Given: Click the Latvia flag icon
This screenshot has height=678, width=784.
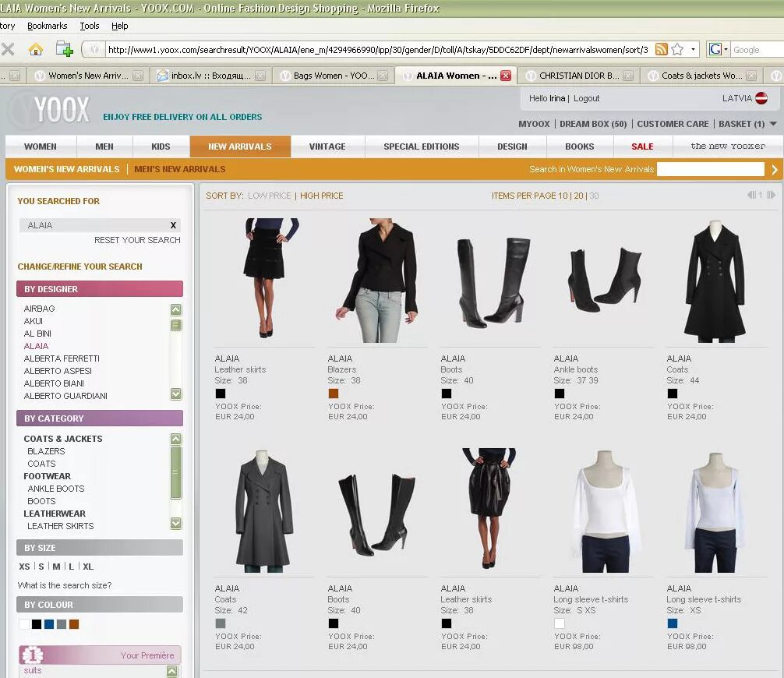Looking at the screenshot, I should click(x=761, y=98).
